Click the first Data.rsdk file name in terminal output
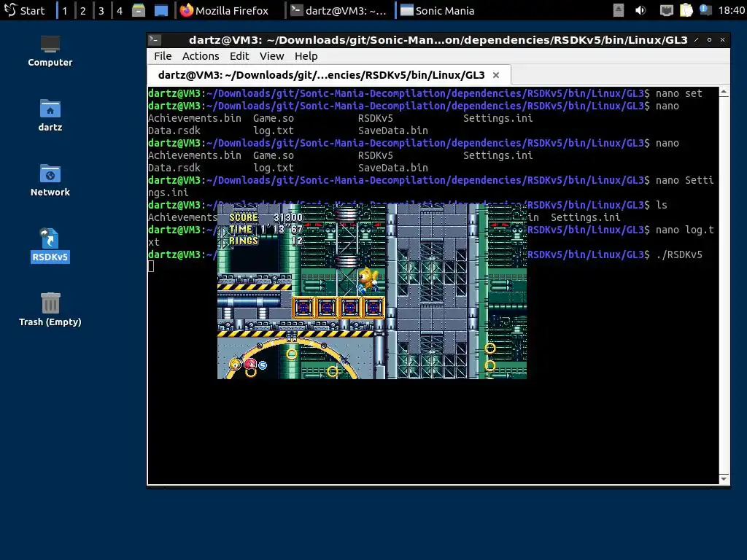This screenshot has width=747, height=560. pyautogui.click(x=174, y=131)
